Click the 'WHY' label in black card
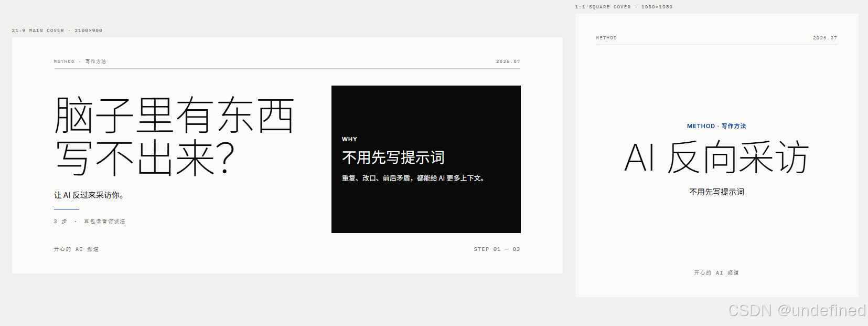Viewport: 868px width, 326px height. pyautogui.click(x=349, y=139)
